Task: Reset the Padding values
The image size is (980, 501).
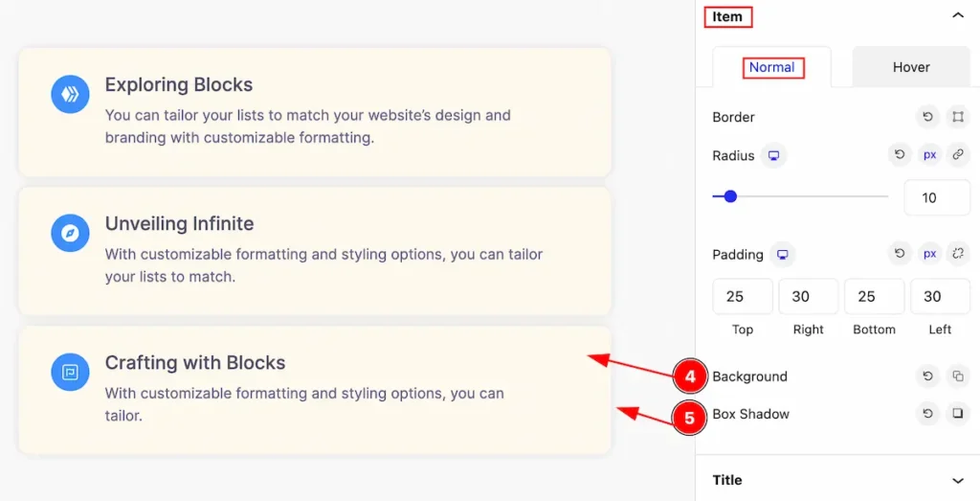Action: tap(900, 253)
